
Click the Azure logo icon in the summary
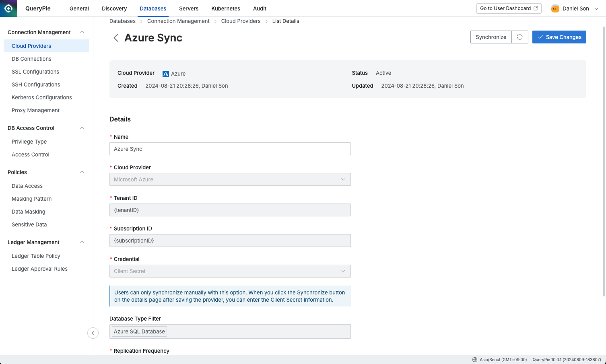[x=166, y=74]
